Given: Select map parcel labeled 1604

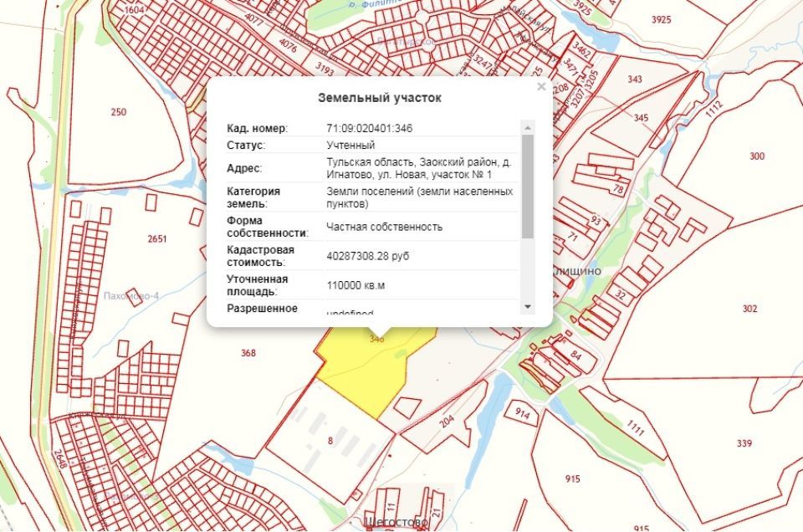Looking at the screenshot, I should 134,10.
